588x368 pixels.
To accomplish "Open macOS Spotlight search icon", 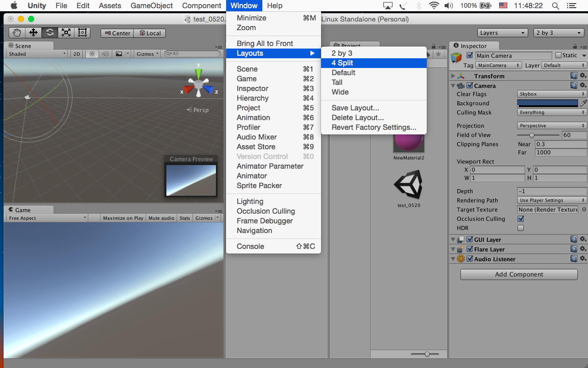I will pyautogui.click(x=555, y=6).
